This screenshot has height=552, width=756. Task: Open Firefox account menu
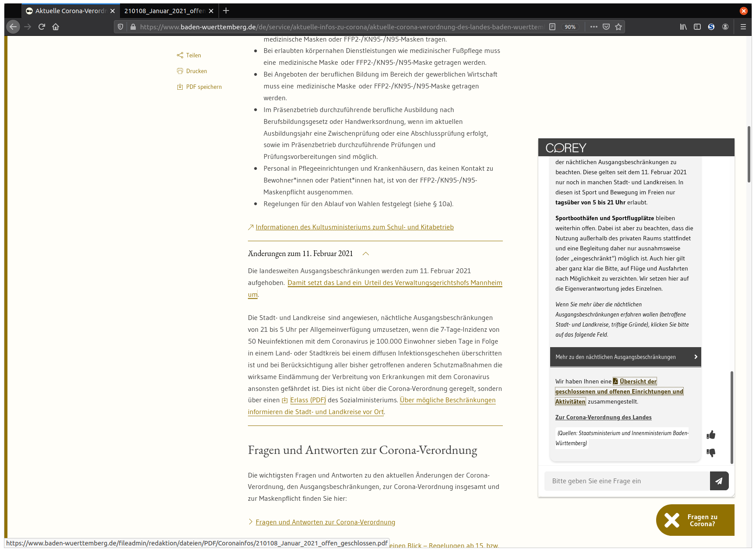(725, 27)
